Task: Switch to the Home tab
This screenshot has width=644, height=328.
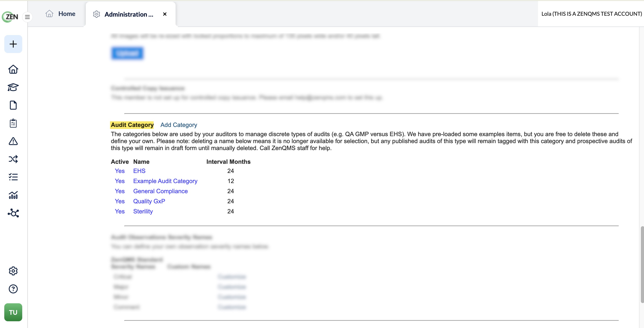Action: click(x=60, y=14)
